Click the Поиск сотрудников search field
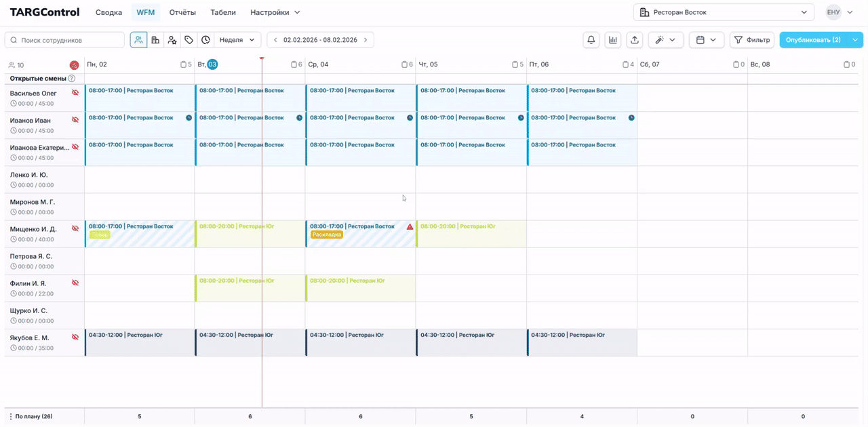 [64, 40]
